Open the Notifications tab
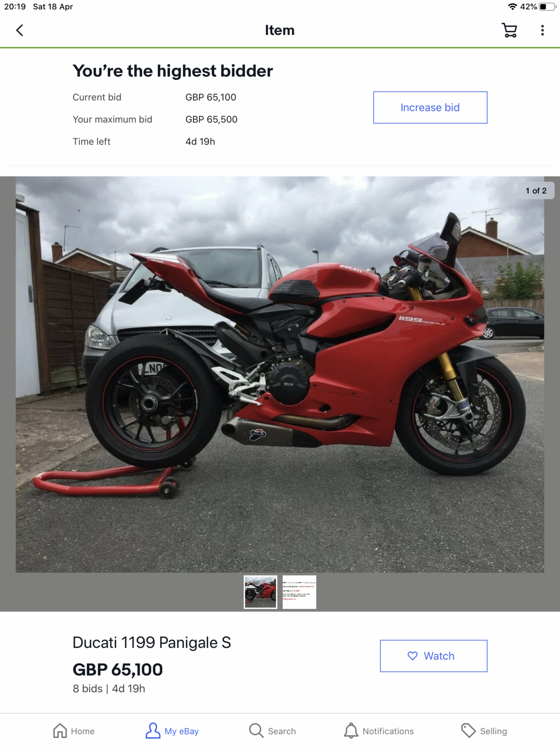Screen dimensions: 560x747 379,731
